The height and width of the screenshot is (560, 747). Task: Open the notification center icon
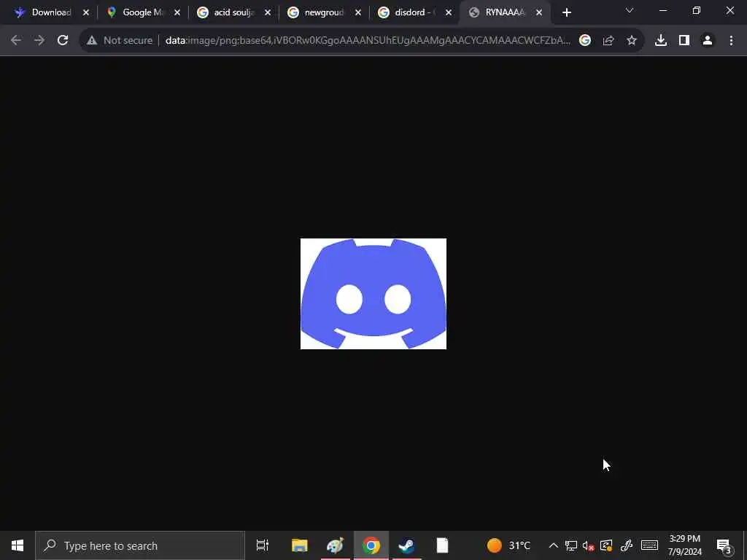724,545
